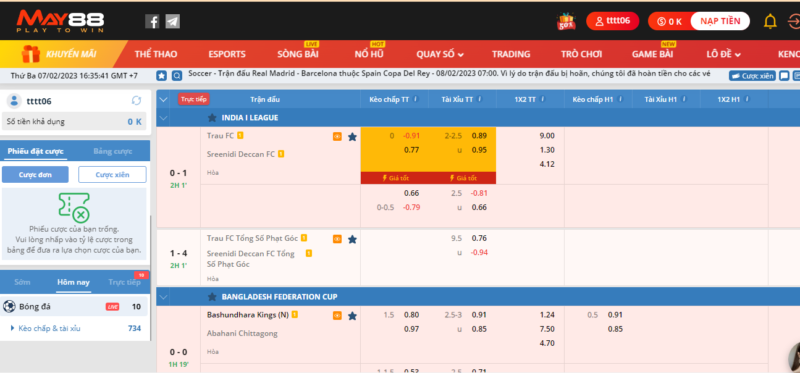Click the soccer ball Bóng đá icon
800x373 pixels.
[9, 307]
